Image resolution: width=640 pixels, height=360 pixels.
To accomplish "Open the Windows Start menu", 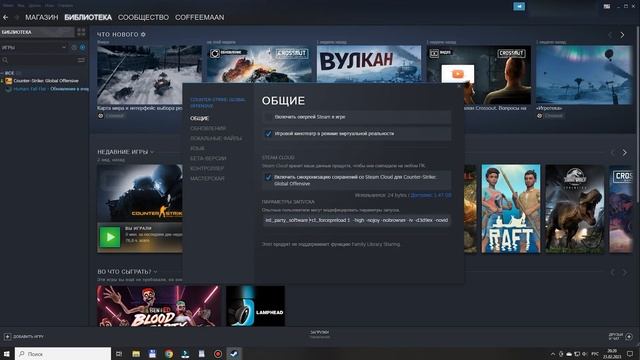I will (7, 354).
